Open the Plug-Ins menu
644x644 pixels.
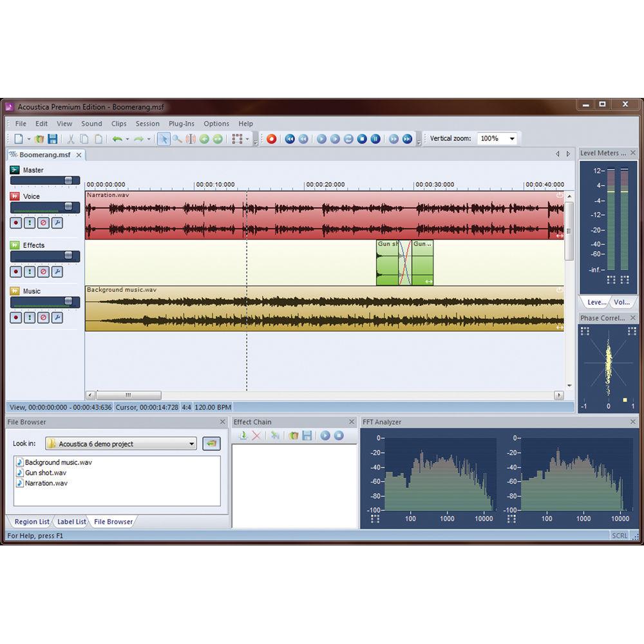(181, 124)
